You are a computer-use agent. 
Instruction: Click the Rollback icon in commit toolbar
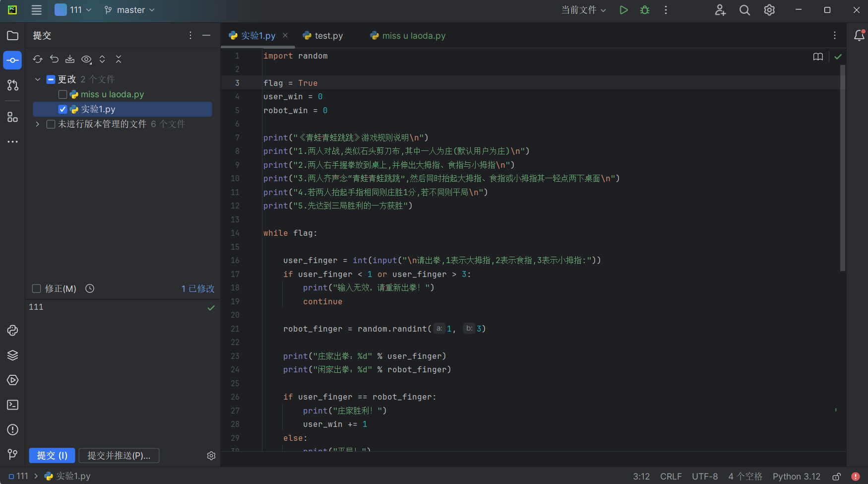[x=54, y=59]
